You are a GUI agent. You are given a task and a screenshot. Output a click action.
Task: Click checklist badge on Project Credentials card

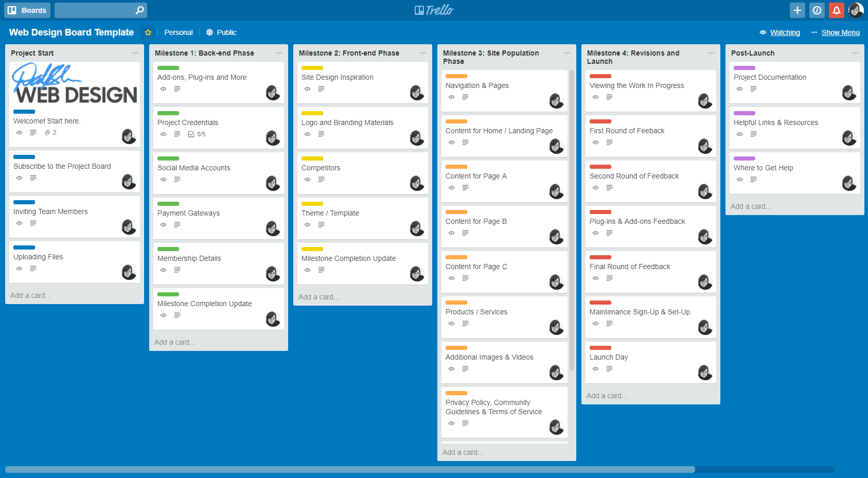point(197,134)
